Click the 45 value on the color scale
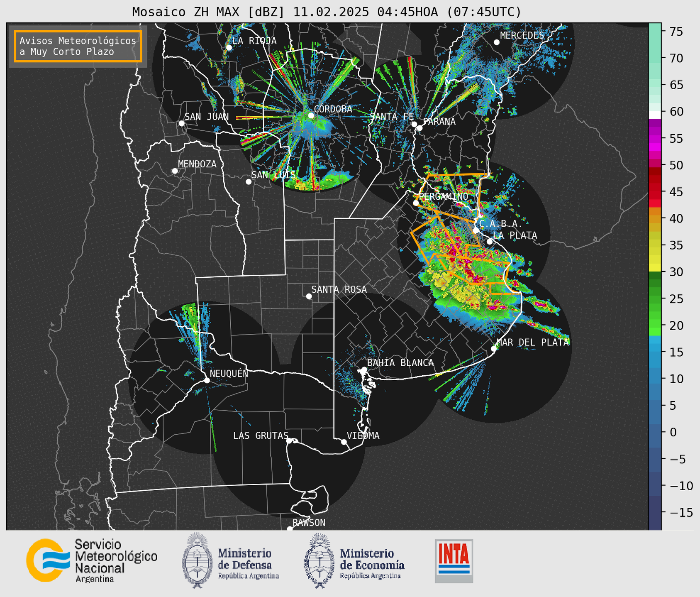This screenshot has width=700, height=597. [x=676, y=192]
